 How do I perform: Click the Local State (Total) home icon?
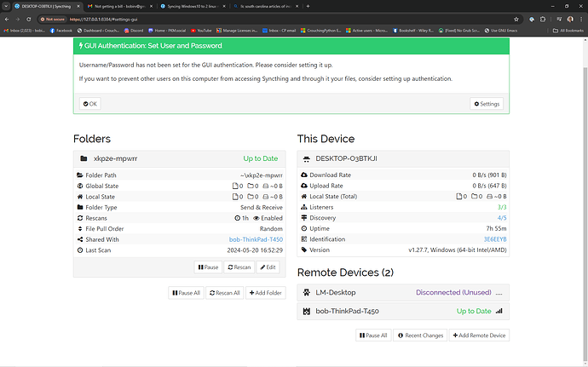click(x=304, y=196)
